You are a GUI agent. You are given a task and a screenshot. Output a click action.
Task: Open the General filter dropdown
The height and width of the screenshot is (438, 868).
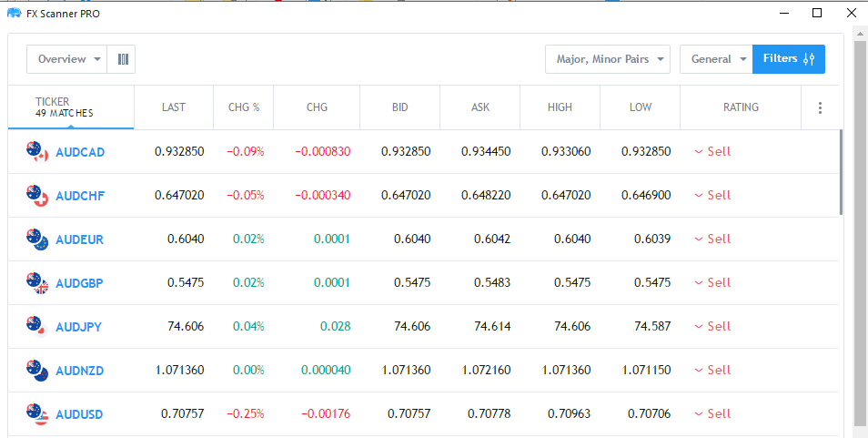pyautogui.click(x=716, y=59)
